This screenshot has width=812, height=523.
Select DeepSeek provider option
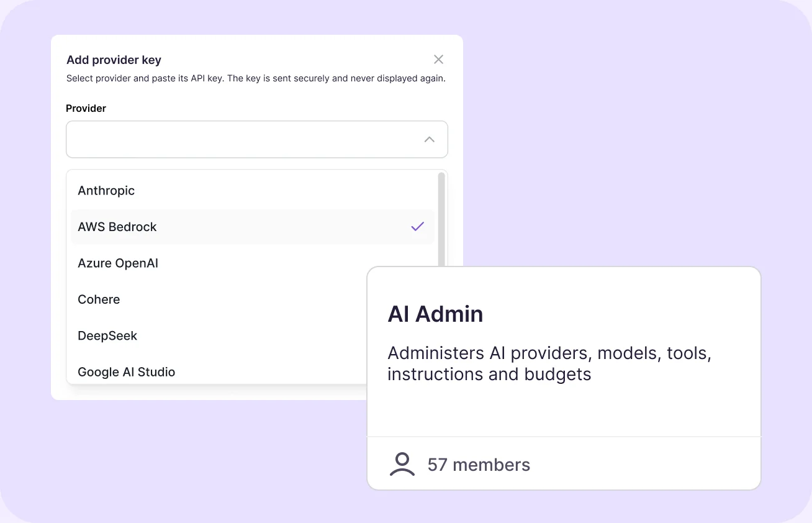coord(219,335)
